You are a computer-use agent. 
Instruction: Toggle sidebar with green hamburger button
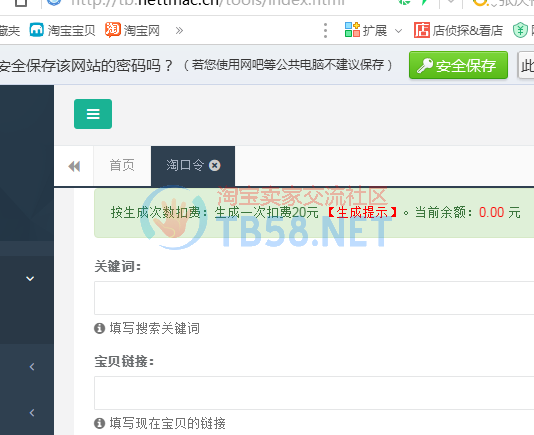93,114
